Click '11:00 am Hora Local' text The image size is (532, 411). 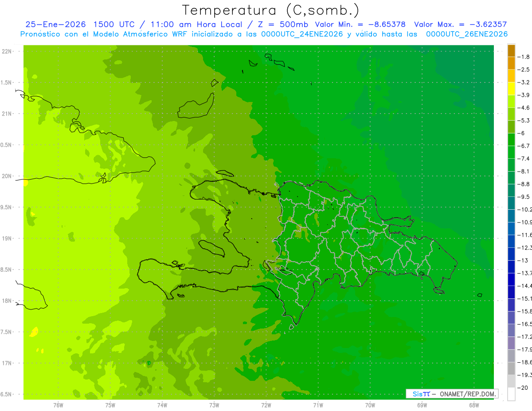(x=196, y=25)
